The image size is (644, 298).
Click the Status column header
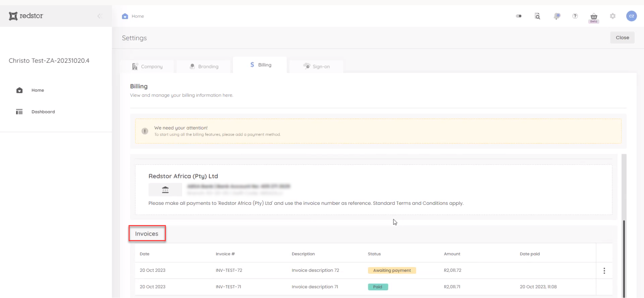coord(374,254)
